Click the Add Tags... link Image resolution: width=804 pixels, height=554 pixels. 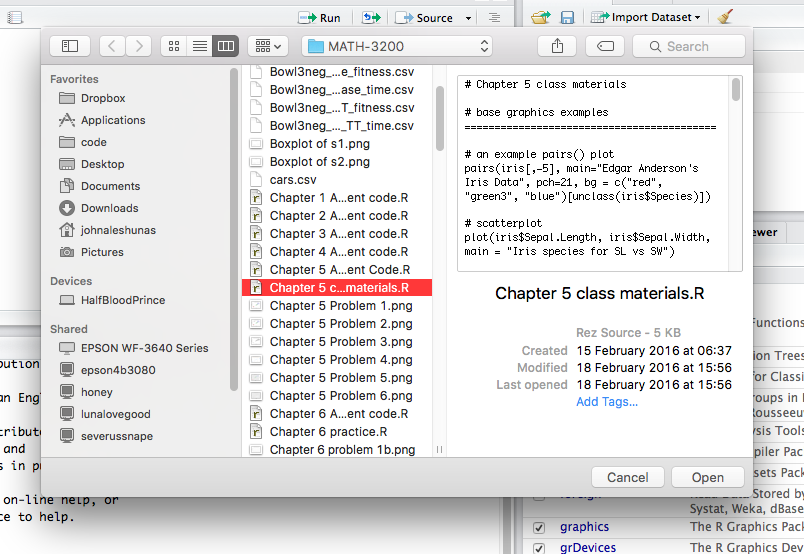coord(607,402)
